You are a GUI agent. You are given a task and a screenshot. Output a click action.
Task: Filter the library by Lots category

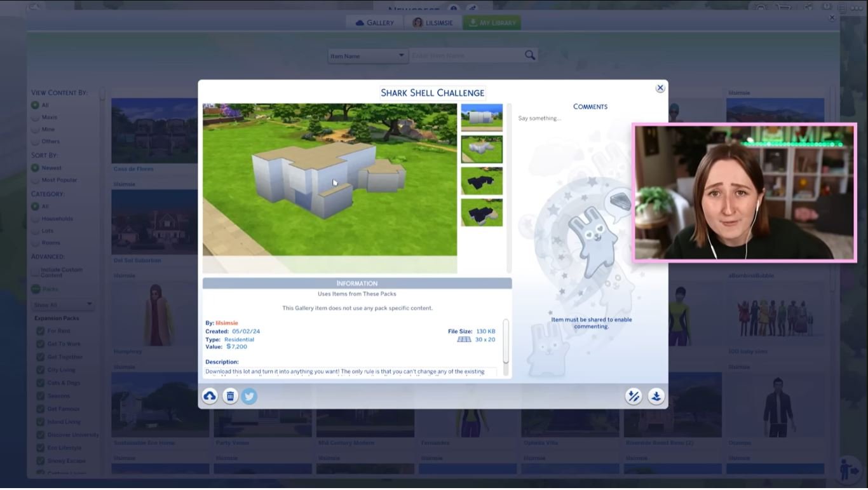tap(35, 230)
